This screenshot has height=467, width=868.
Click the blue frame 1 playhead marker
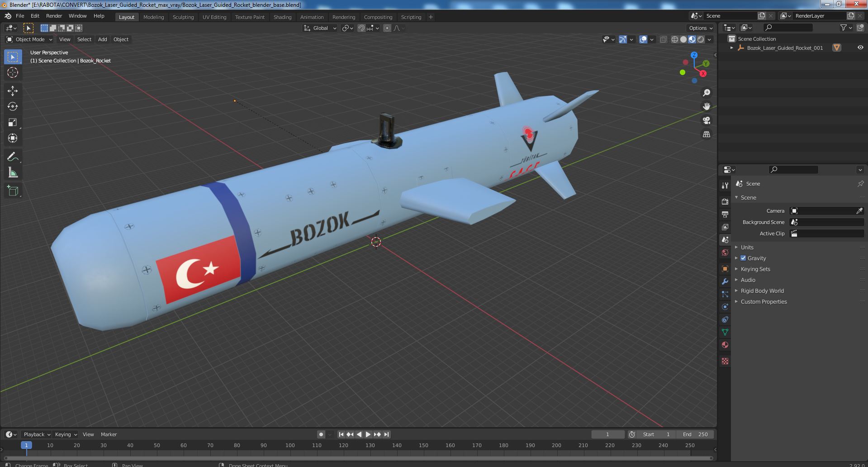pyautogui.click(x=26, y=445)
